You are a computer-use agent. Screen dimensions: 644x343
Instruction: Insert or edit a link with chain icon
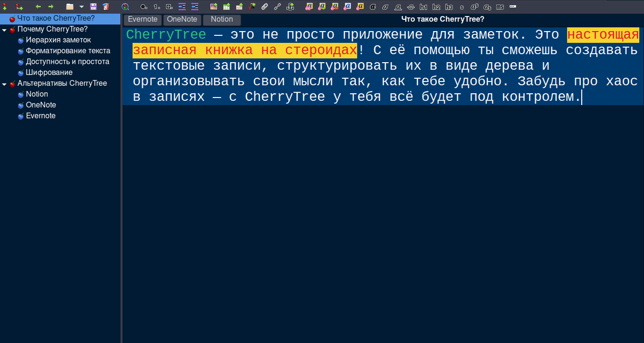277,7
